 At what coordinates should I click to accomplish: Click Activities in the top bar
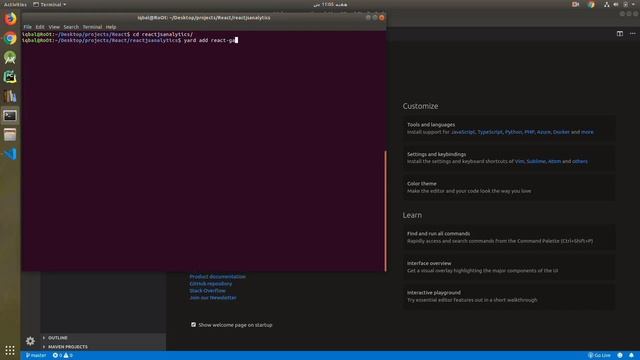coord(15,4)
